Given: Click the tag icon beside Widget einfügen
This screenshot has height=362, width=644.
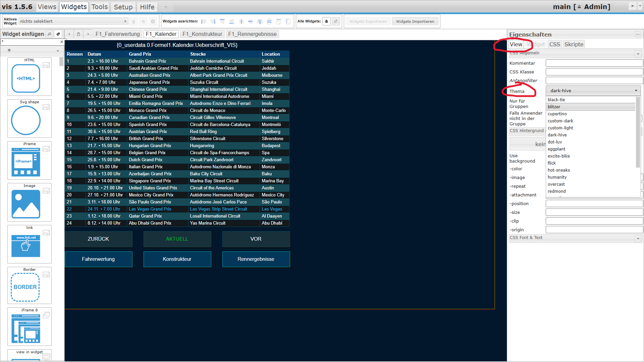Looking at the screenshot, I should (x=58, y=34).
